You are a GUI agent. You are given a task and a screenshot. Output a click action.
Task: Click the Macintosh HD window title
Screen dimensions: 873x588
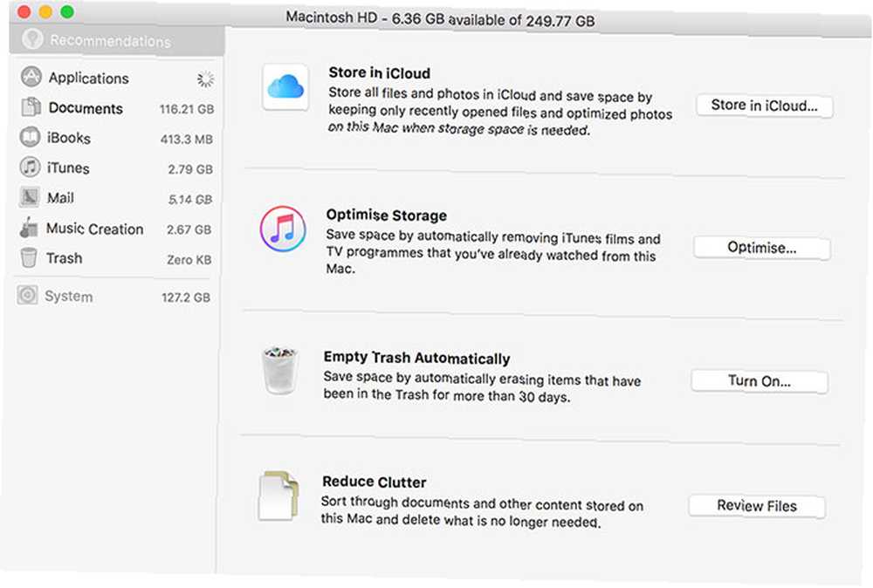(440, 19)
